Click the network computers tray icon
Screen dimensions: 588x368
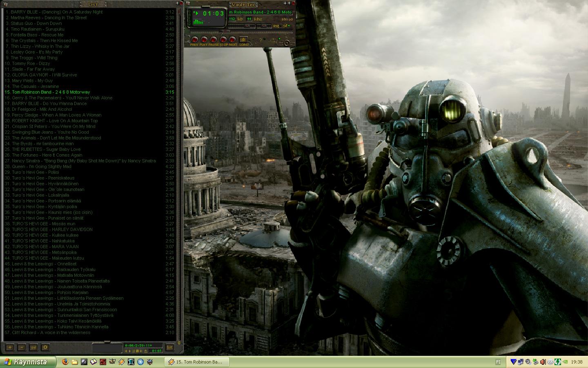point(521,362)
